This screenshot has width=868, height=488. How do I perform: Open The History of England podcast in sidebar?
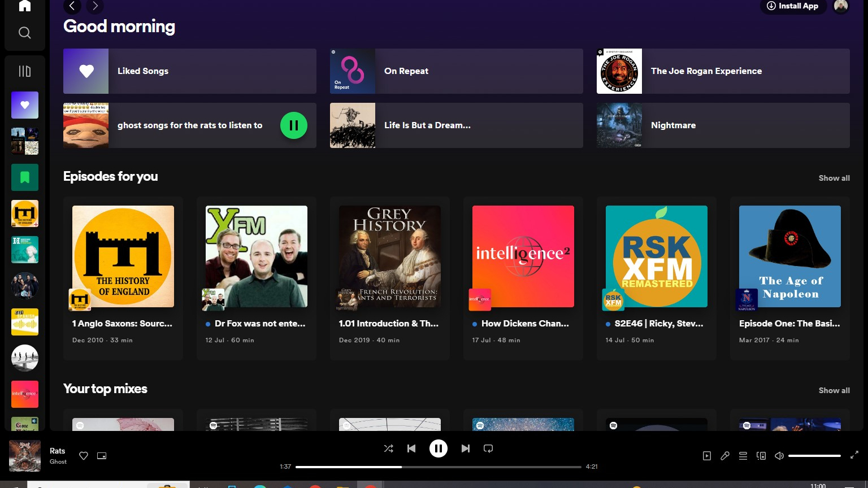(25, 213)
